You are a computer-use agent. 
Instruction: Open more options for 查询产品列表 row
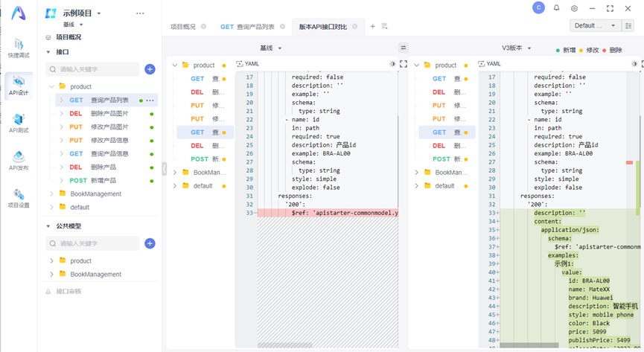(150, 100)
